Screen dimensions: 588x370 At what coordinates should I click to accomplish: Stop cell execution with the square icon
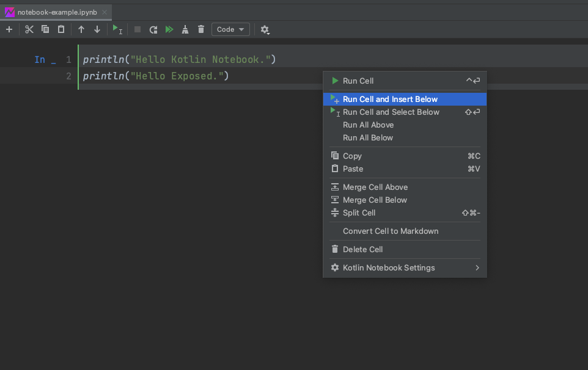point(137,29)
